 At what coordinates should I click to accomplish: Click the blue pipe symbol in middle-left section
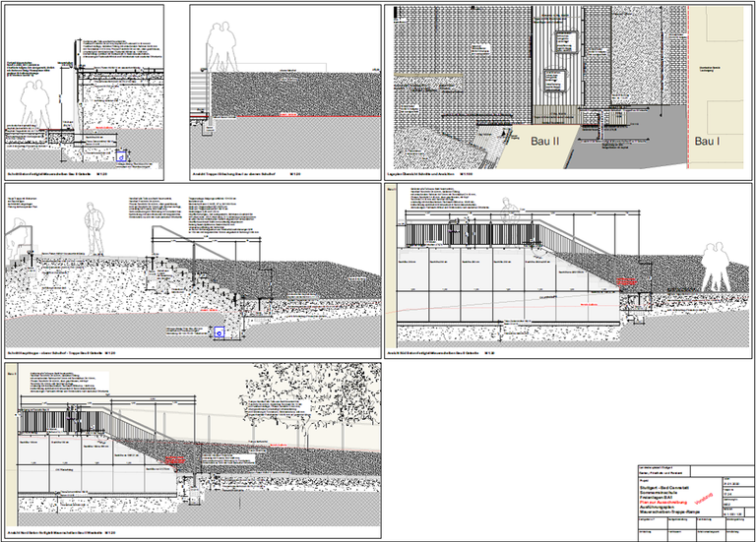218,332
